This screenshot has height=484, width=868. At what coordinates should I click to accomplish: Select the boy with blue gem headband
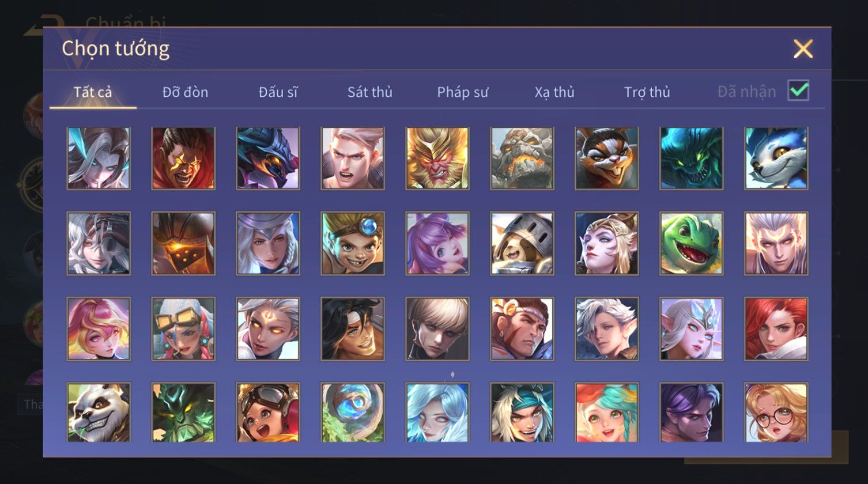(x=353, y=243)
